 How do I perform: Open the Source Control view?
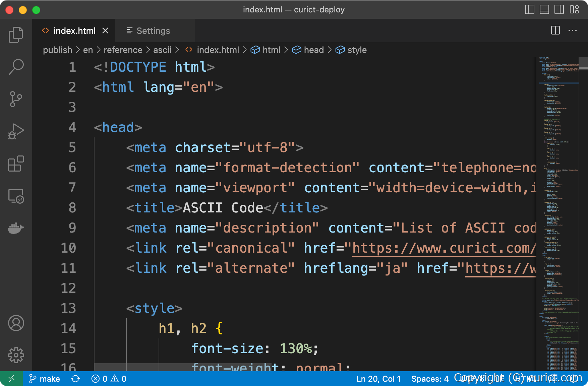pyautogui.click(x=16, y=99)
